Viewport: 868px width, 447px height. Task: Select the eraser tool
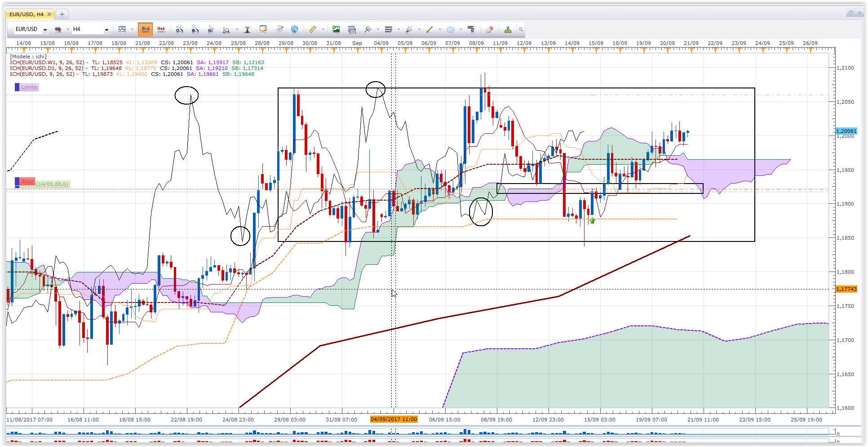coord(490,30)
